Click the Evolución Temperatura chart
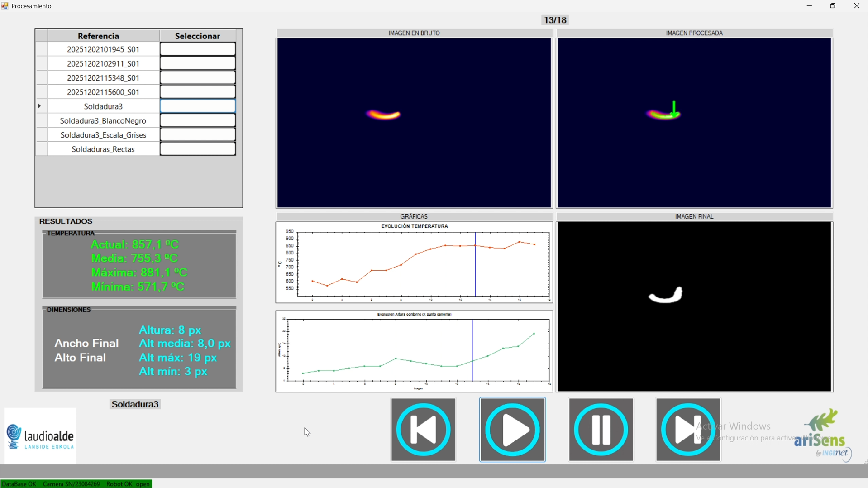Image resolution: width=868 pixels, height=488 pixels. [x=414, y=262]
